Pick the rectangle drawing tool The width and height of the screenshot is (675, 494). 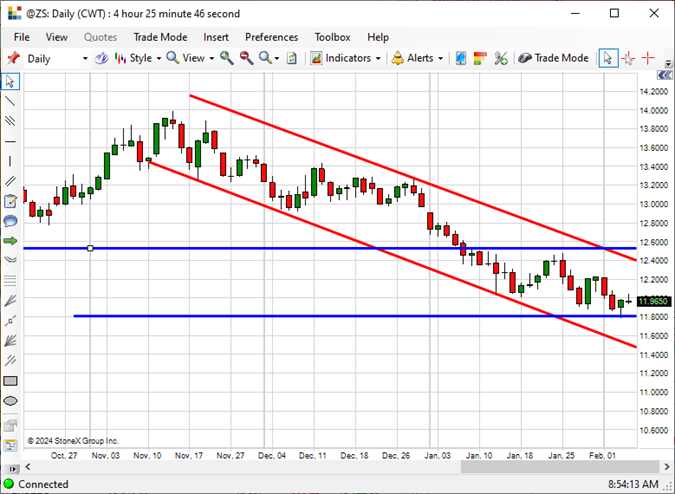(10, 381)
